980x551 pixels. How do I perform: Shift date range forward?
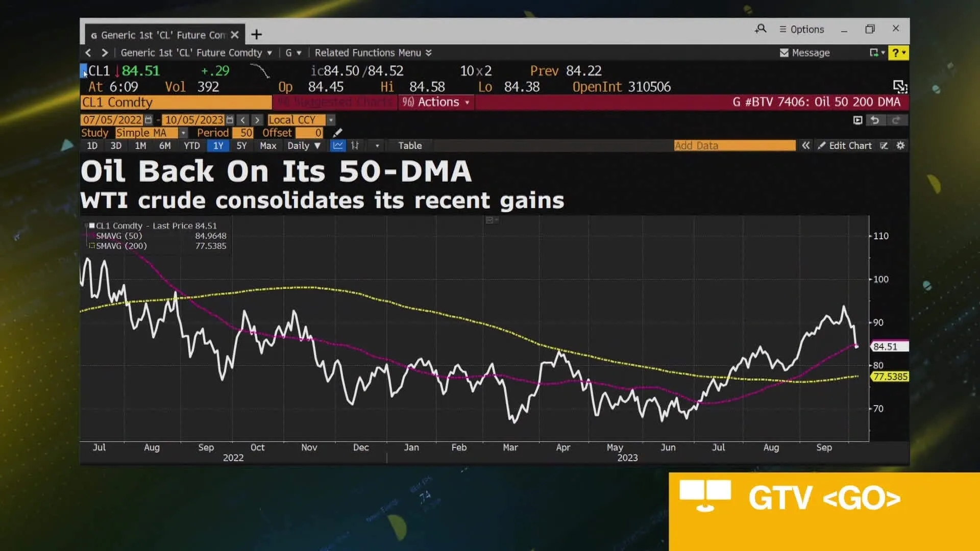click(x=257, y=120)
